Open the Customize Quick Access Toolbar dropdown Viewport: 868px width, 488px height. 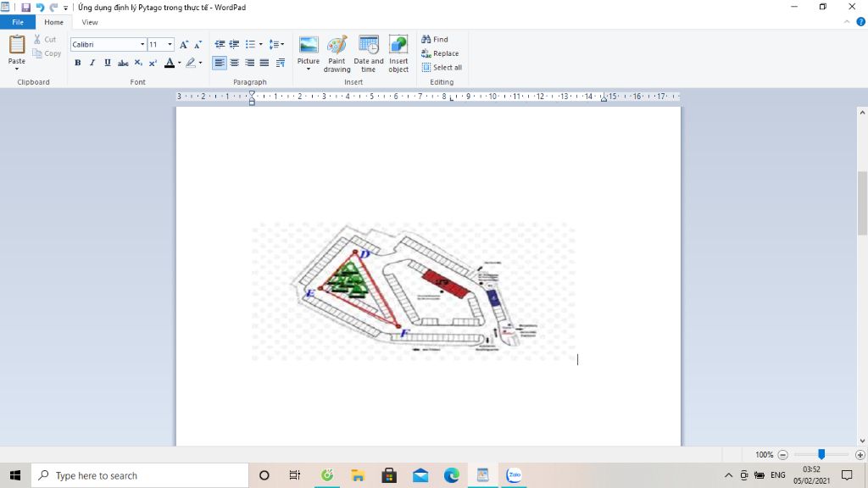[x=65, y=8]
